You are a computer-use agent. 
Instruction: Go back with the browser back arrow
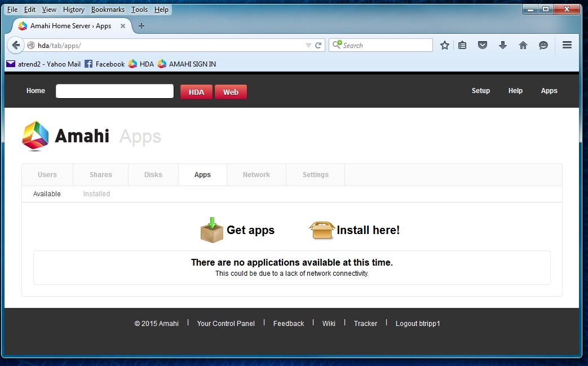coord(15,45)
